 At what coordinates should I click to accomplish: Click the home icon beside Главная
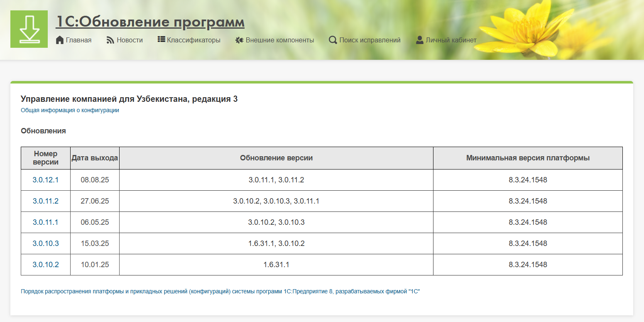pyautogui.click(x=60, y=40)
